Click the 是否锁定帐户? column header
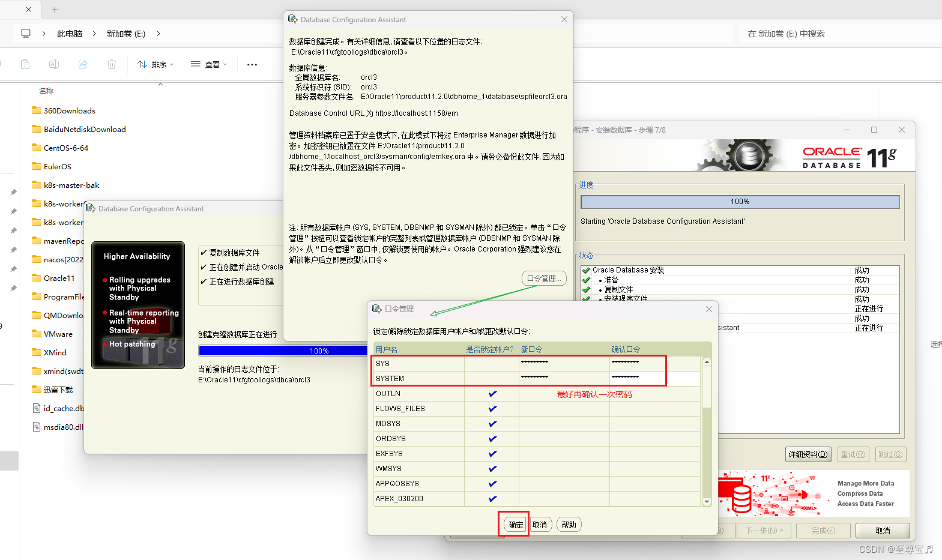 [492, 349]
